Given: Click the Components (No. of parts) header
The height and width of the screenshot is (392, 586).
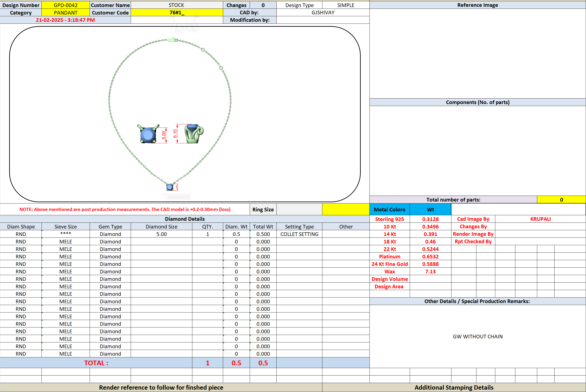Looking at the screenshot, I should pos(477,102).
